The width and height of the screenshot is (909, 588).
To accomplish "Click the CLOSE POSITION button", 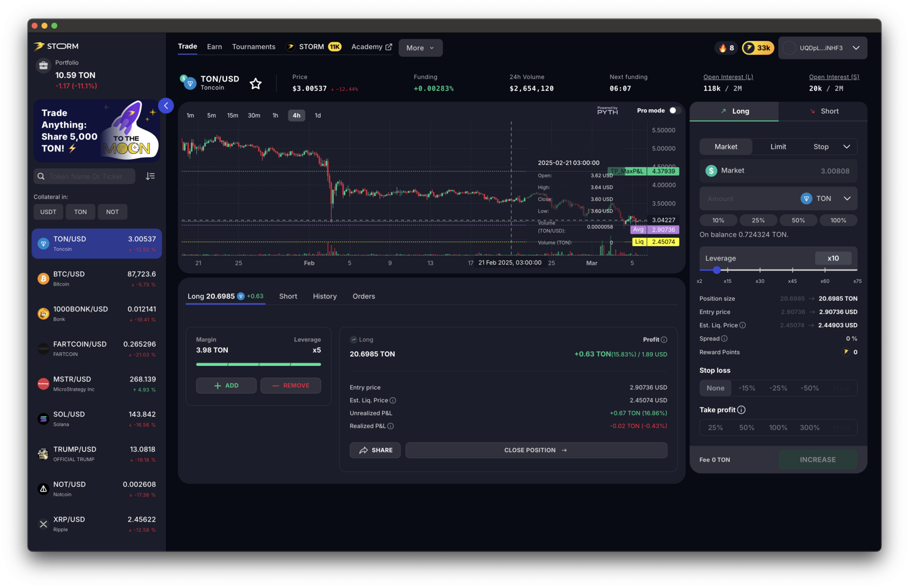I will pyautogui.click(x=536, y=450).
